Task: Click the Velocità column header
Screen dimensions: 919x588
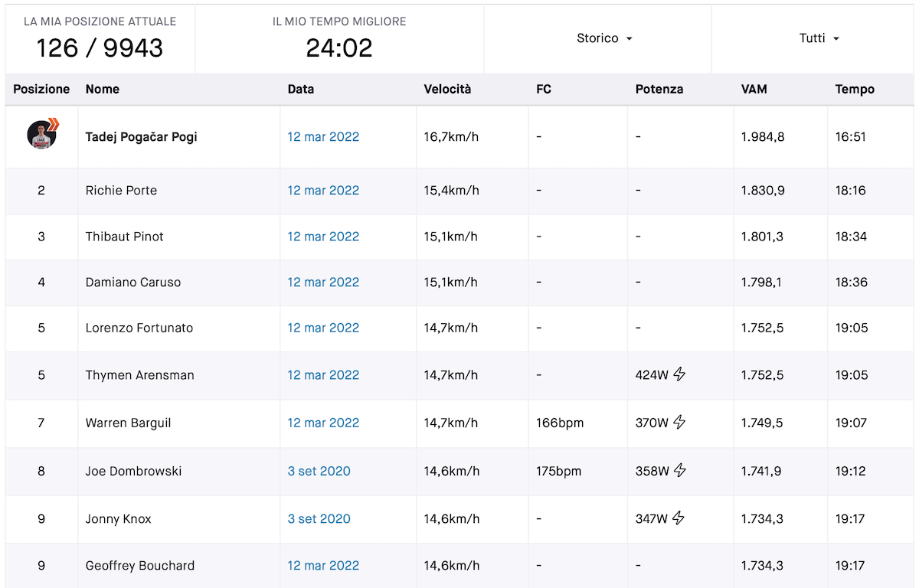Action: pyautogui.click(x=447, y=89)
